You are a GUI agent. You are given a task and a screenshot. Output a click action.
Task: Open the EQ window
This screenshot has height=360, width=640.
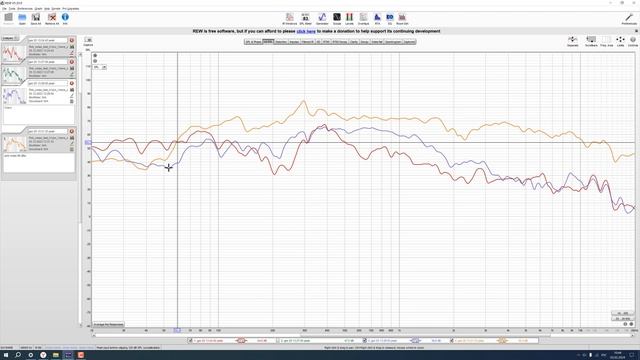click(390, 18)
